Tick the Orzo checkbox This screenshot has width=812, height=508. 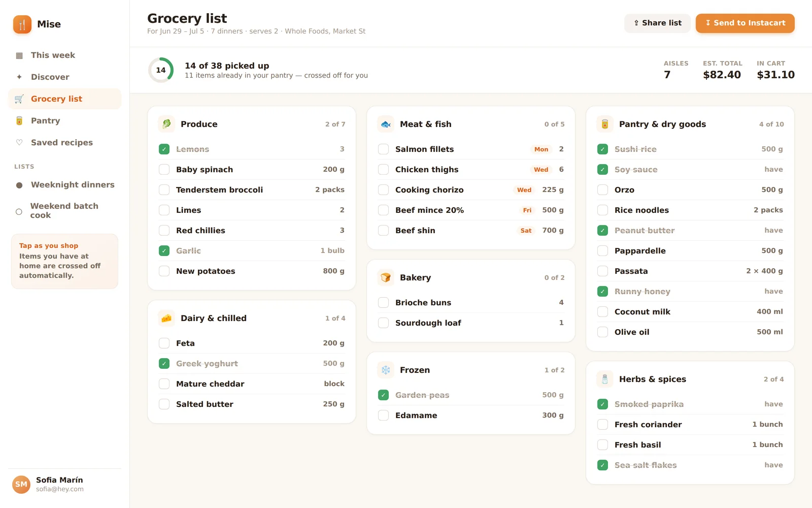602,190
